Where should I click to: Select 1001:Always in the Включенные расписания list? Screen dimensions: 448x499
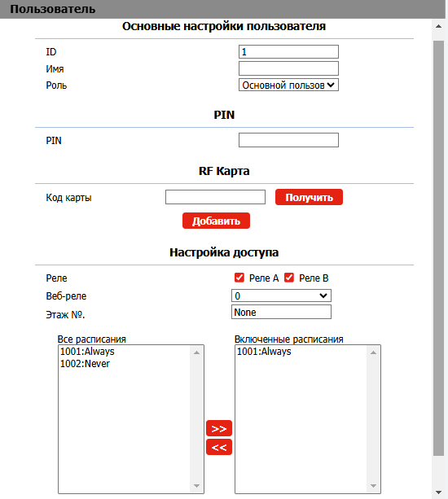[264, 352]
